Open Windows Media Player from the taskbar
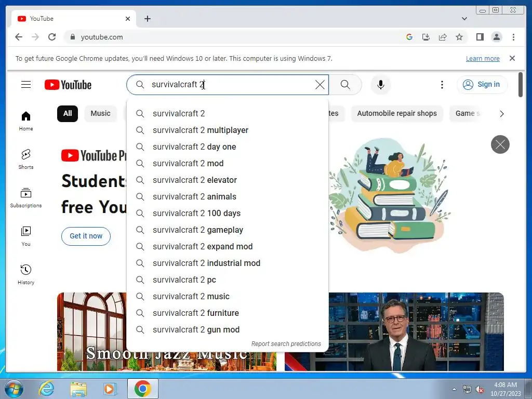Viewport: 532px width, 399px height. click(x=110, y=389)
